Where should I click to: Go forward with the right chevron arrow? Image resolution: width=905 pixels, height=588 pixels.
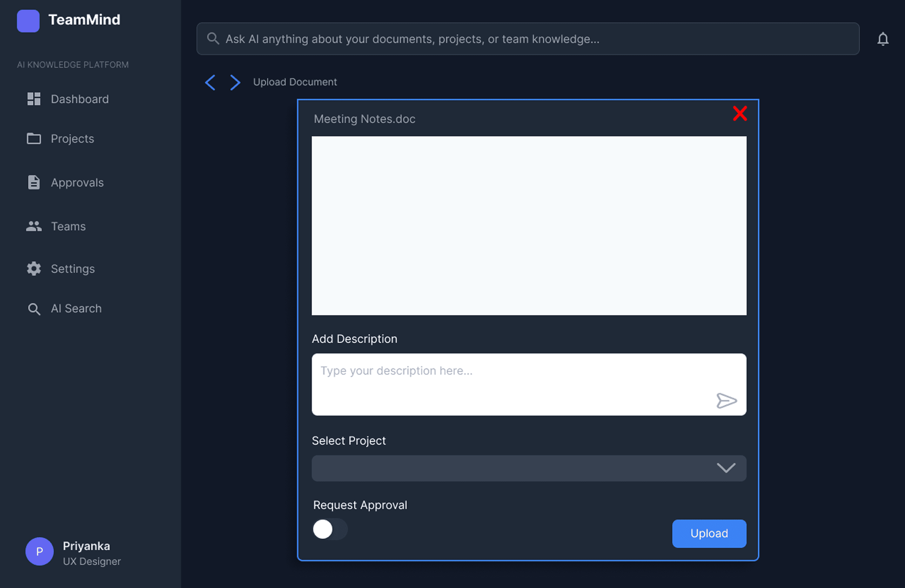(235, 82)
